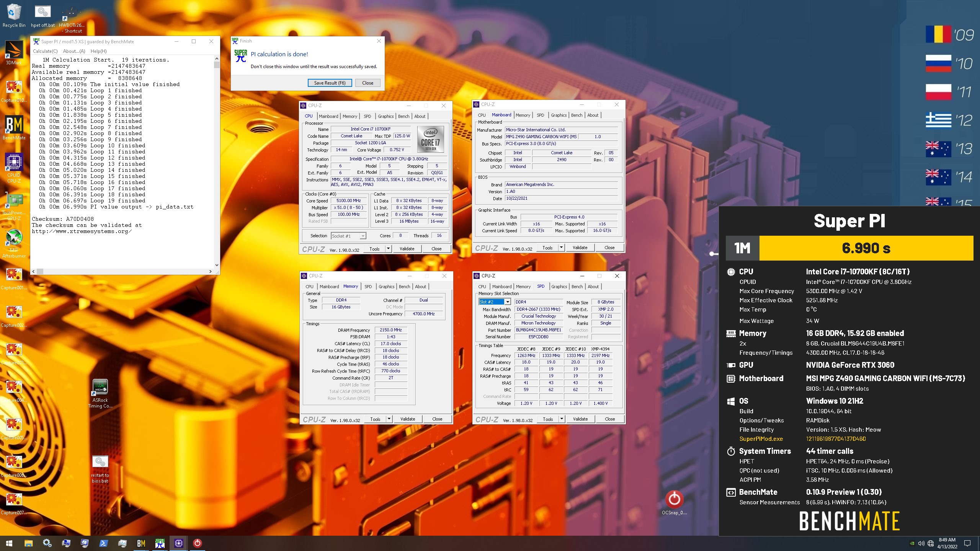Click Close in the Finish dialog
This screenshot has width=980, height=551.
pyautogui.click(x=367, y=83)
